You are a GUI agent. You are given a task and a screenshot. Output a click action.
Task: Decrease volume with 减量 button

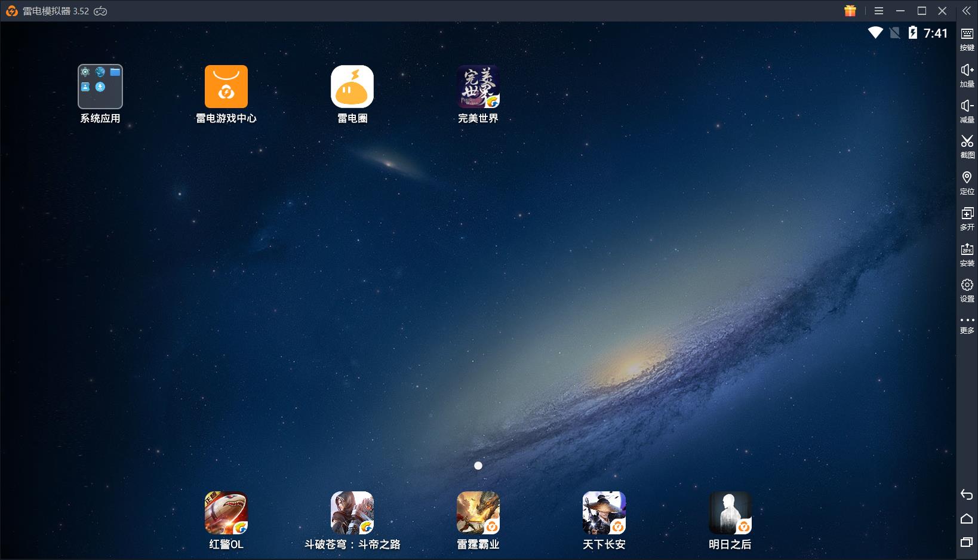point(967,111)
